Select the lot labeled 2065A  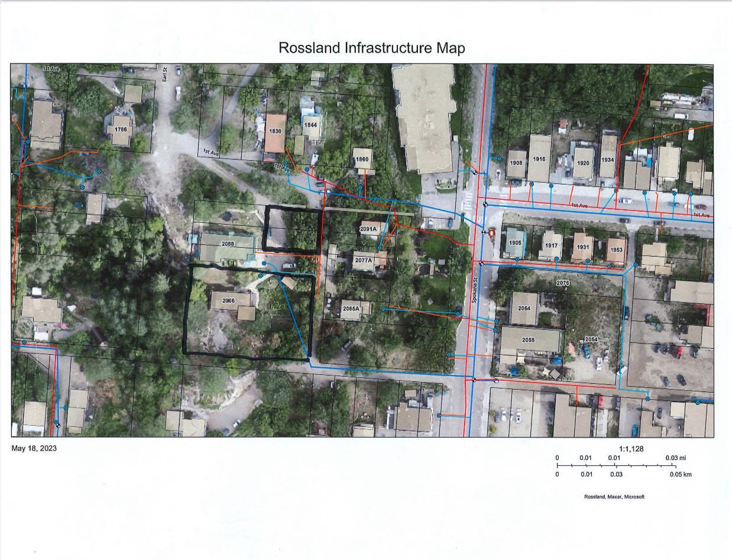[351, 309]
